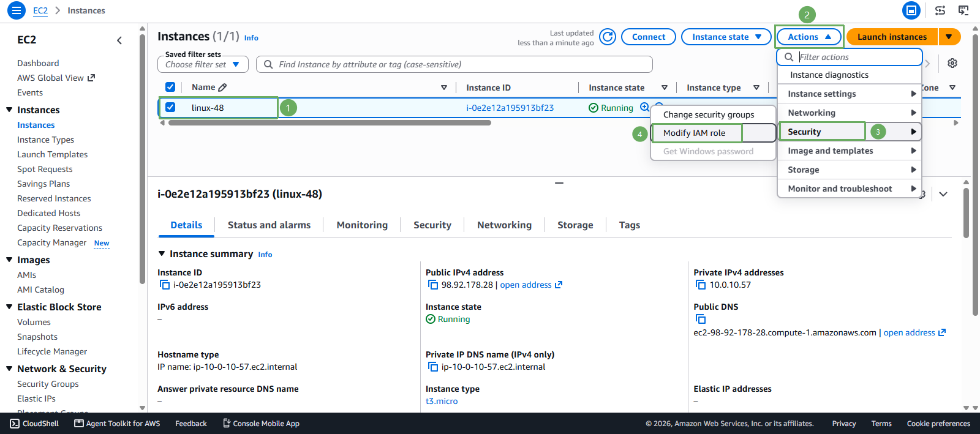
Task: Collapse Elastic Block Store section
Action: 9,307
